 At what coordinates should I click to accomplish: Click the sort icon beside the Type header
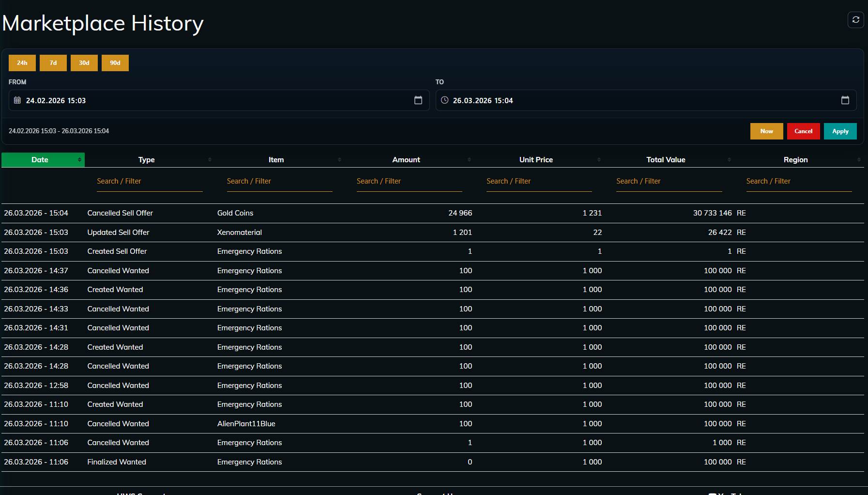[210, 159]
